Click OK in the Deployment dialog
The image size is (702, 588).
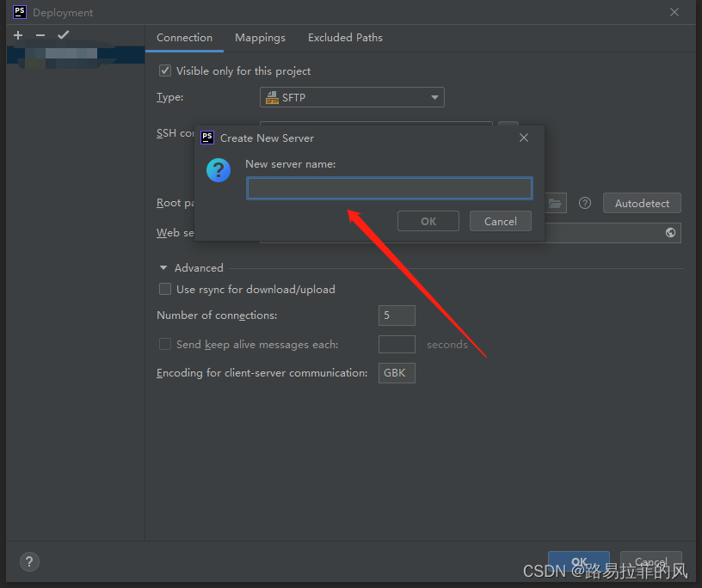579,561
